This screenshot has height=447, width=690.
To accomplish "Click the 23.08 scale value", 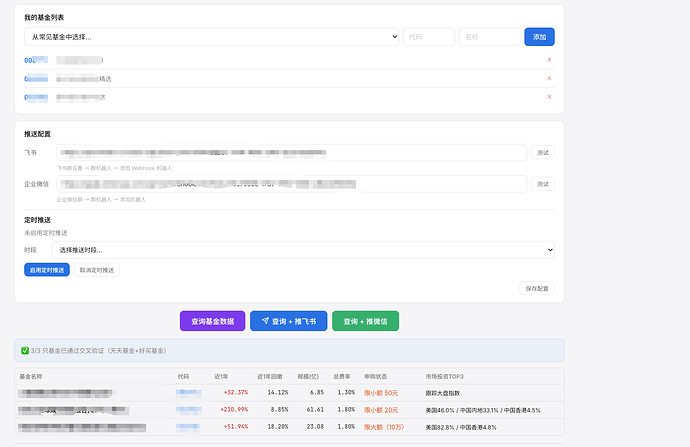I will pyautogui.click(x=315, y=427).
